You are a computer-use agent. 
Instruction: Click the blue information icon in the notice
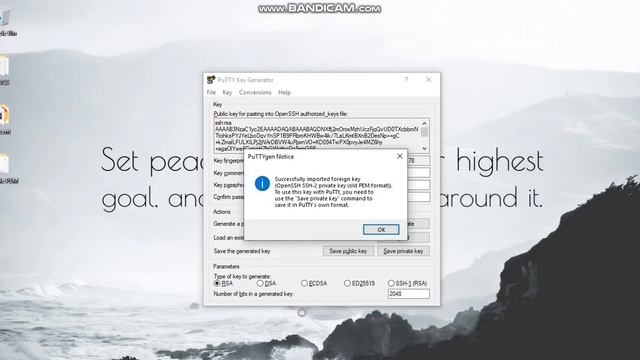pos(262,183)
